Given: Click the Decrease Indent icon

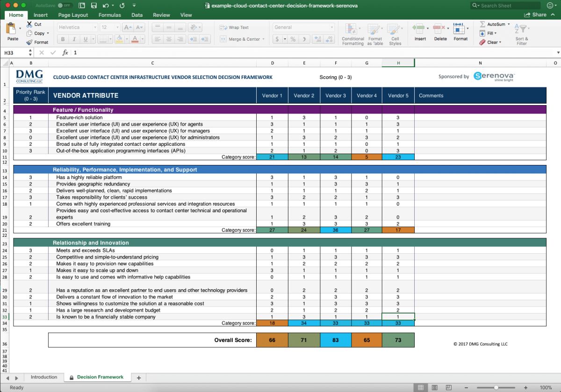Looking at the screenshot, I should [x=193, y=39].
